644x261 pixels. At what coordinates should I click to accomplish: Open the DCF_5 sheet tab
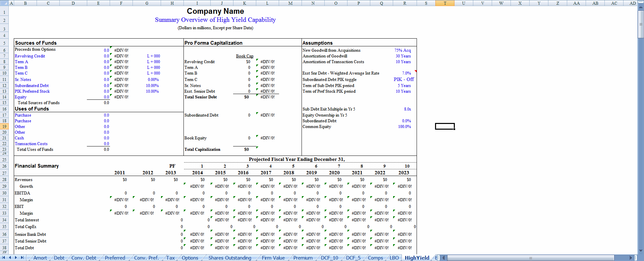click(x=353, y=258)
